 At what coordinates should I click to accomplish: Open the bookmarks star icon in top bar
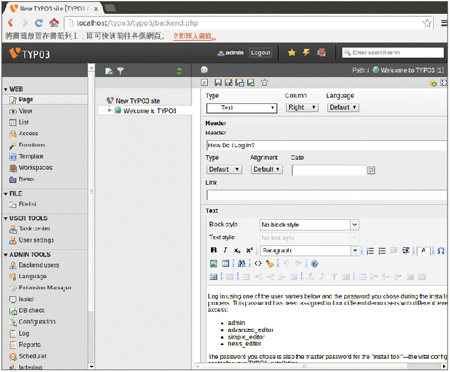coord(292,52)
